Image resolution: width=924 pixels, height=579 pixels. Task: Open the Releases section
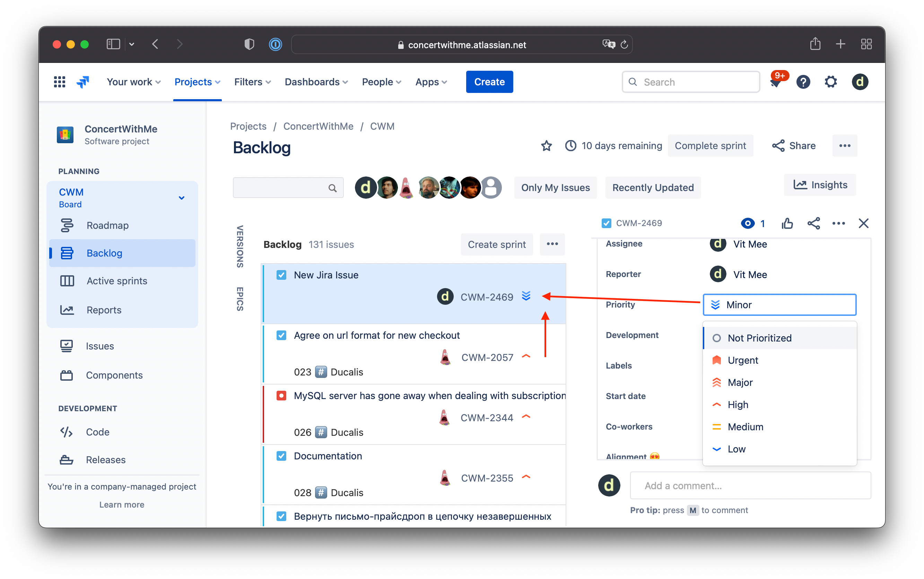tap(105, 459)
